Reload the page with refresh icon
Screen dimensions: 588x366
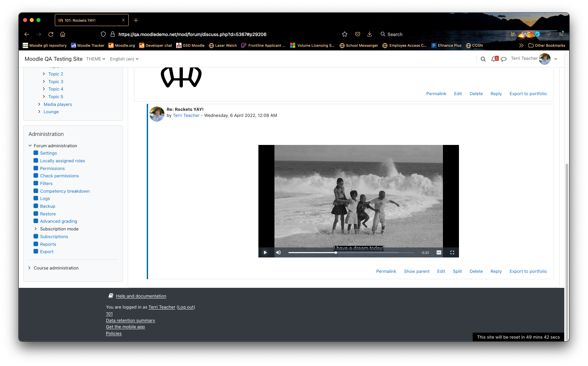pos(51,34)
